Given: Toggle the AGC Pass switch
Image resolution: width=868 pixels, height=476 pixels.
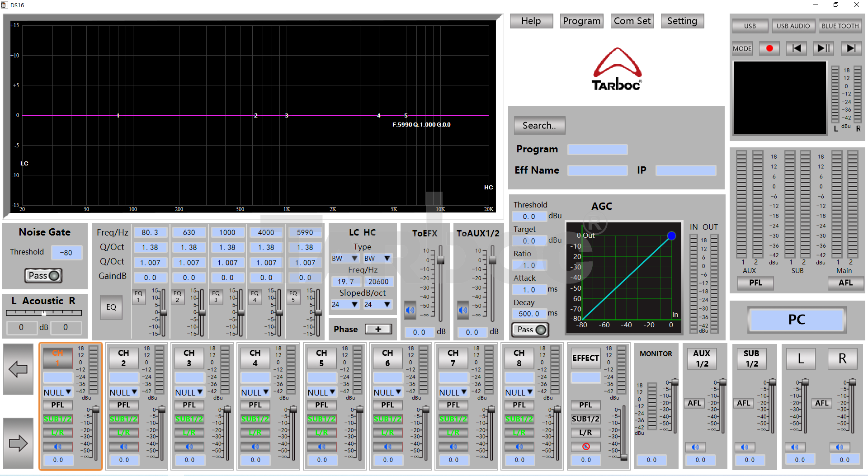Looking at the screenshot, I should 530,330.
